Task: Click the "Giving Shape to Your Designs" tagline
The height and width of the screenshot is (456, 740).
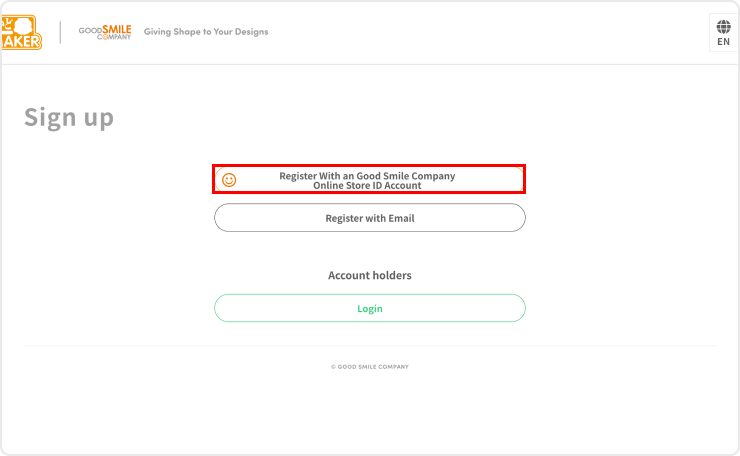Action: [x=206, y=32]
